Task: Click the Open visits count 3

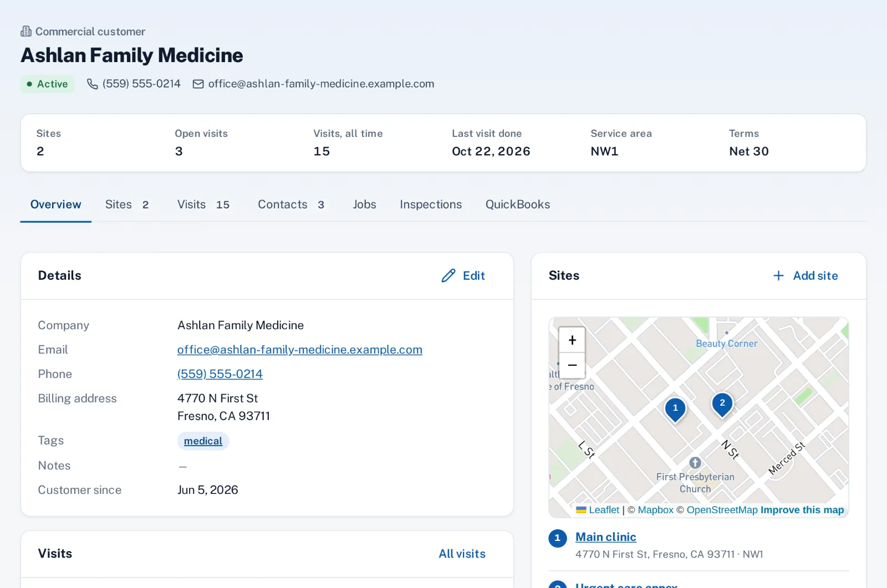Action: click(179, 151)
